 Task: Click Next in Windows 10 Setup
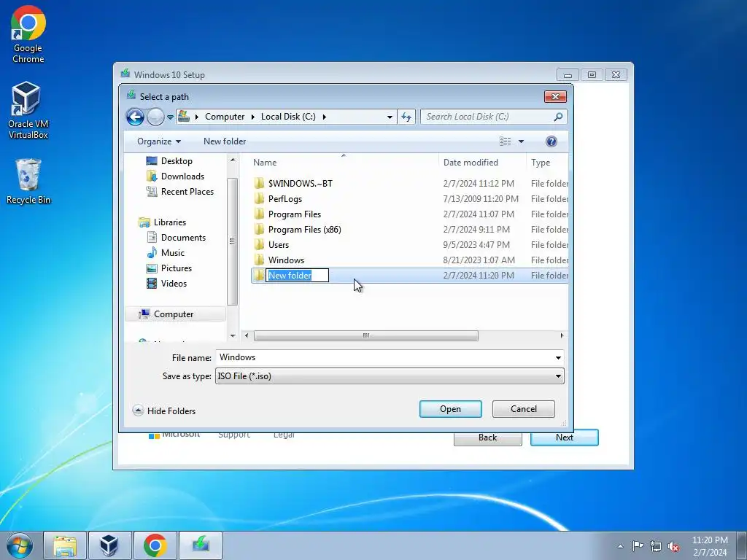(565, 437)
